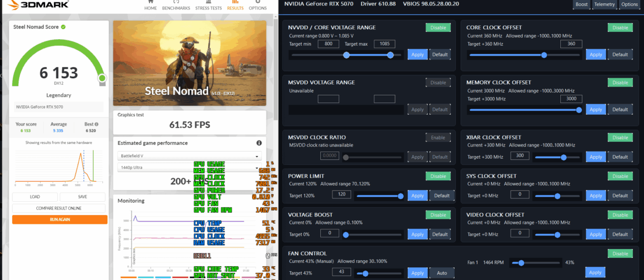644x280 pixels.
Task: Disable the Fan Control section
Action: click(x=620, y=254)
